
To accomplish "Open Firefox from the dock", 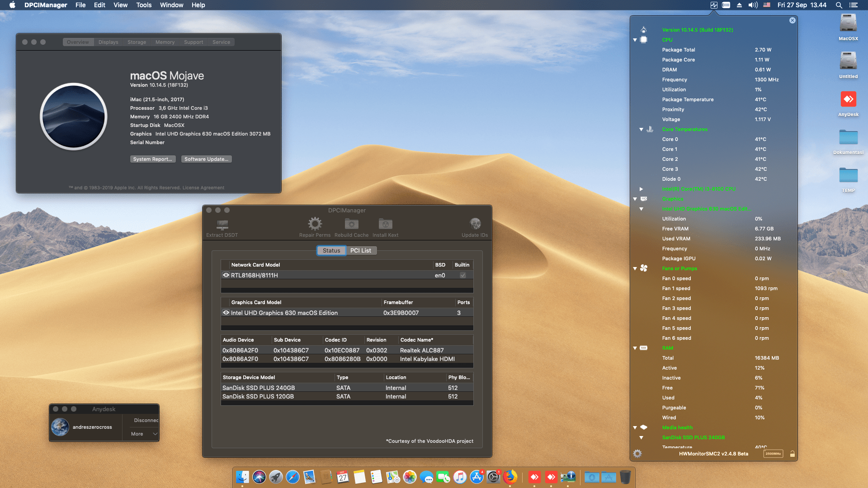I will (510, 477).
